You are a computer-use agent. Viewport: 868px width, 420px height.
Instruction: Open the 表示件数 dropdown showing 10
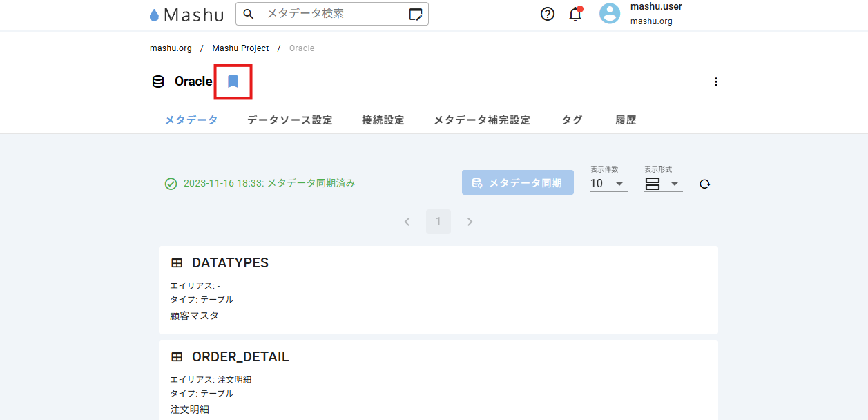pos(608,184)
